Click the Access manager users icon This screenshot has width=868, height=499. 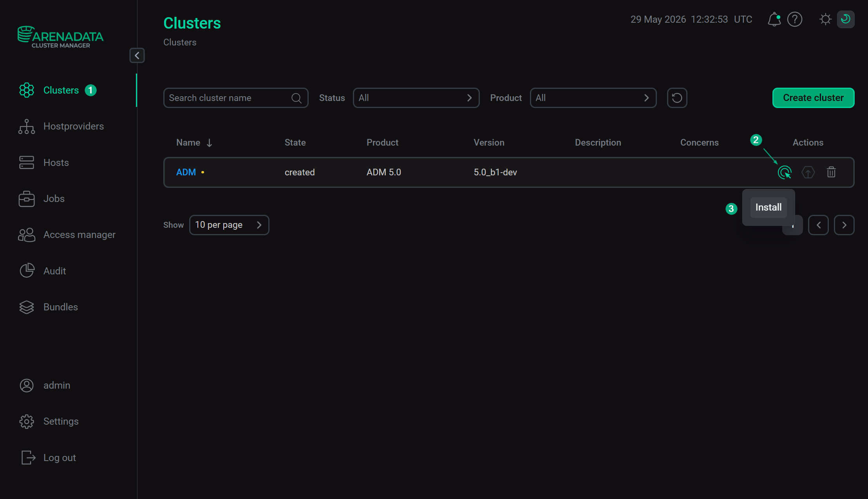pos(27,235)
